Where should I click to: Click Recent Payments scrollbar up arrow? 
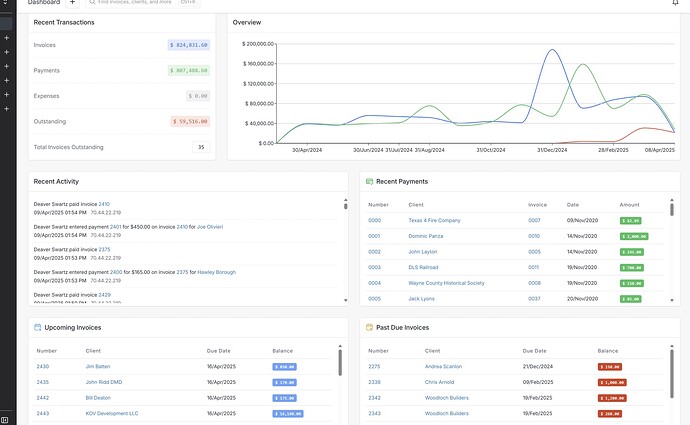[x=672, y=200]
